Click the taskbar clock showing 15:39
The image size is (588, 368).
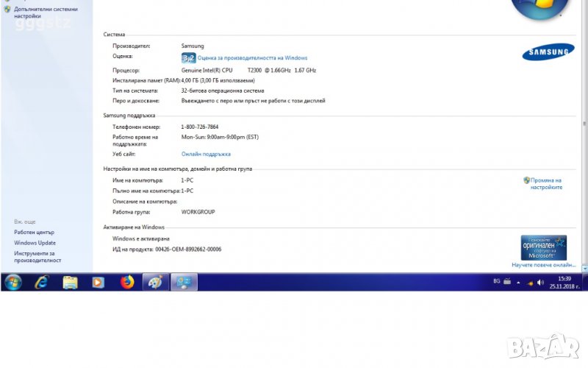(x=564, y=283)
